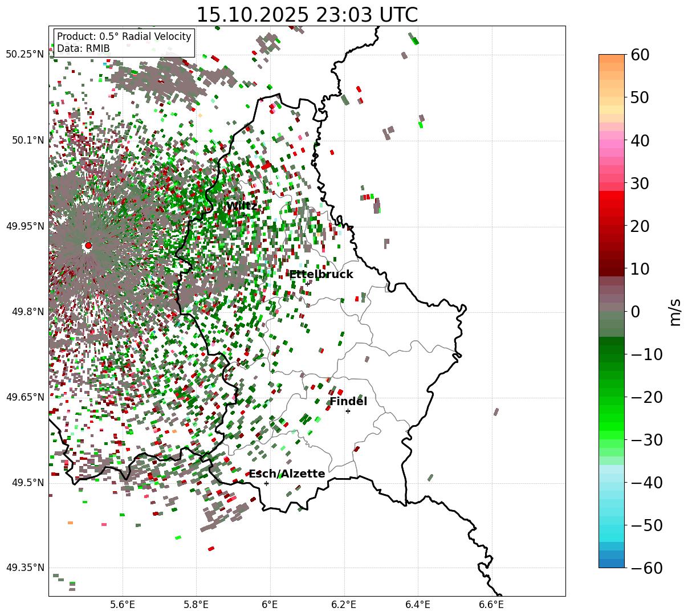
Task: Click the colorbar label −30
Action: [x=646, y=439]
